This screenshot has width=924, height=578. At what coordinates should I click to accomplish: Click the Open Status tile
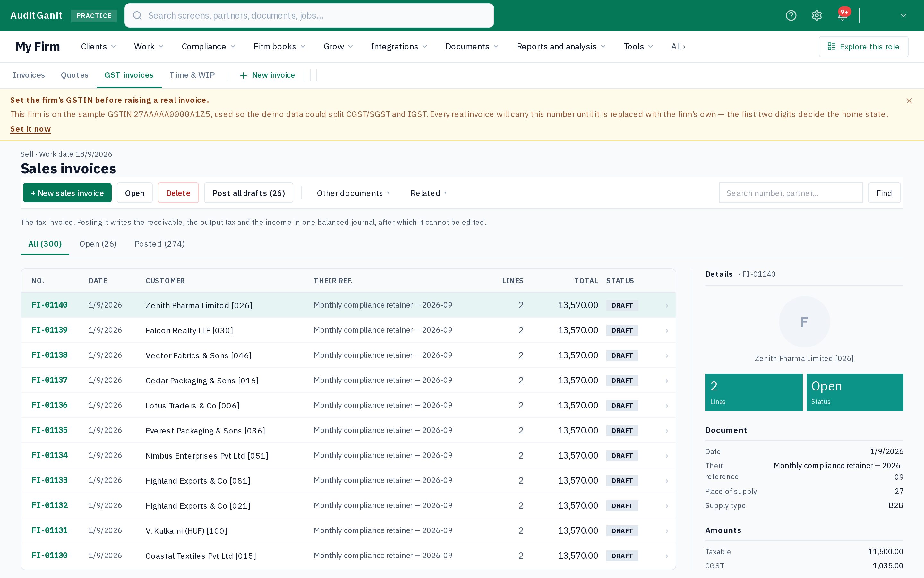point(854,392)
